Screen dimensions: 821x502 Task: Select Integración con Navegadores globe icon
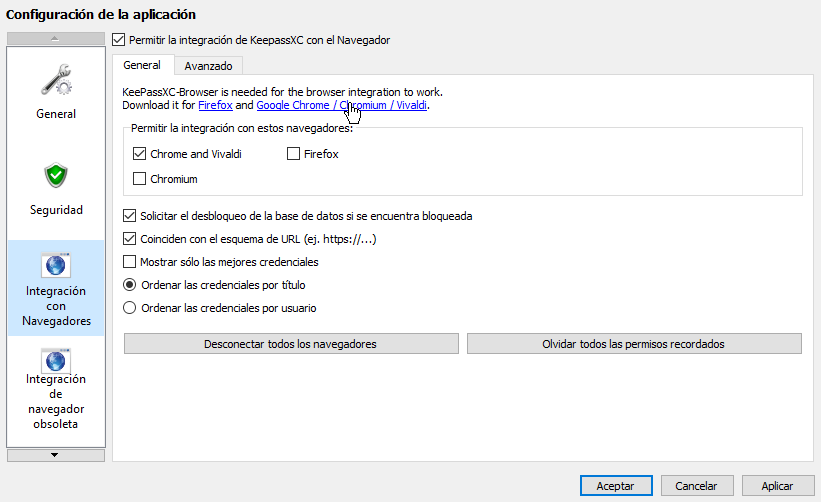[56, 265]
